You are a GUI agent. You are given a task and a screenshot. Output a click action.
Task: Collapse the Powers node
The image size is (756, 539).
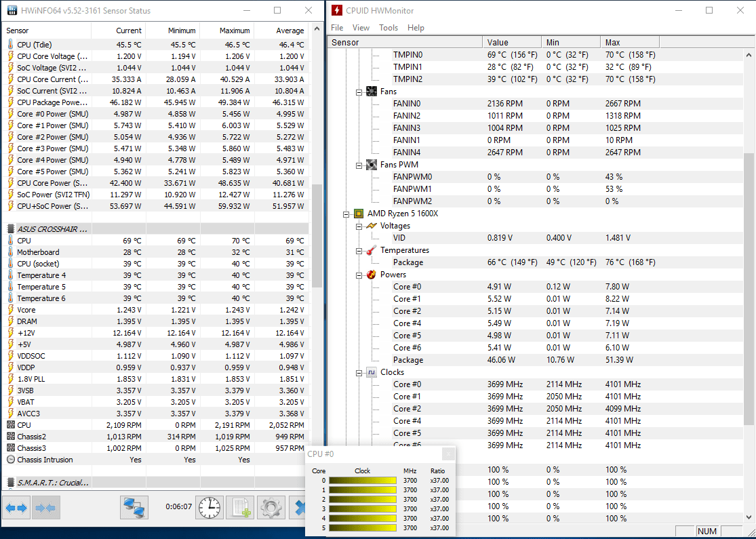(x=359, y=275)
